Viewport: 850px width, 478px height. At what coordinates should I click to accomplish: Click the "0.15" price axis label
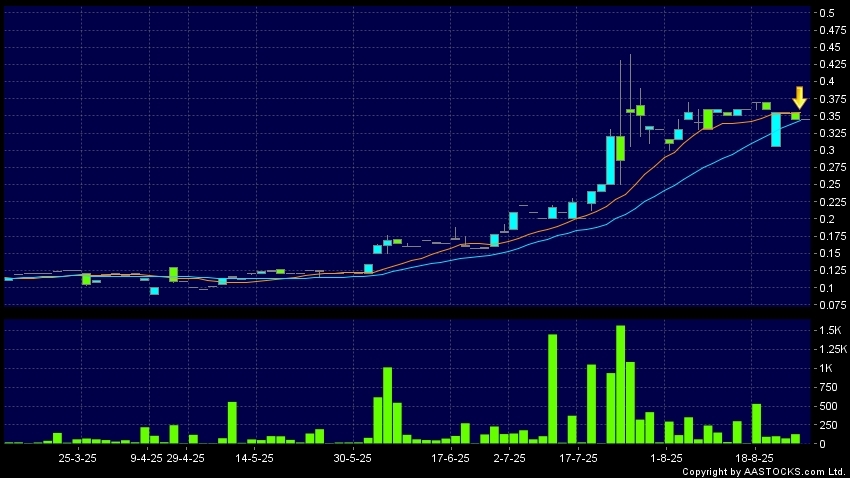click(x=830, y=254)
